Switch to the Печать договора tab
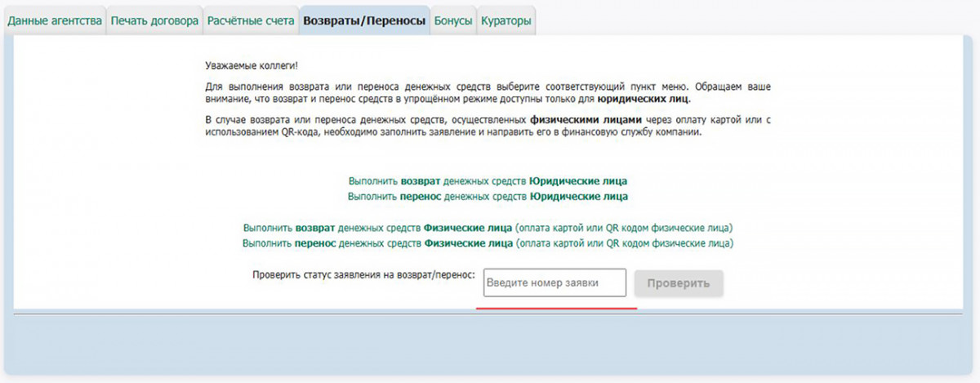Viewport: 980px width, 383px height. (x=154, y=21)
